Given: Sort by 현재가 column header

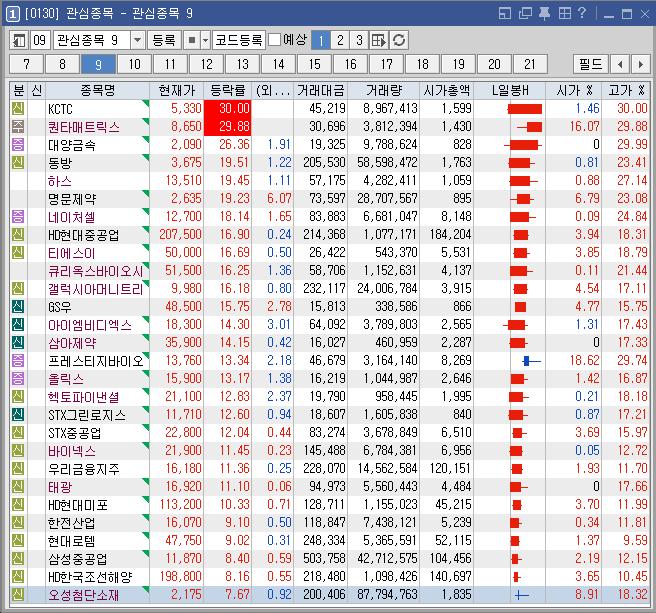Looking at the screenshot, I should [177, 90].
